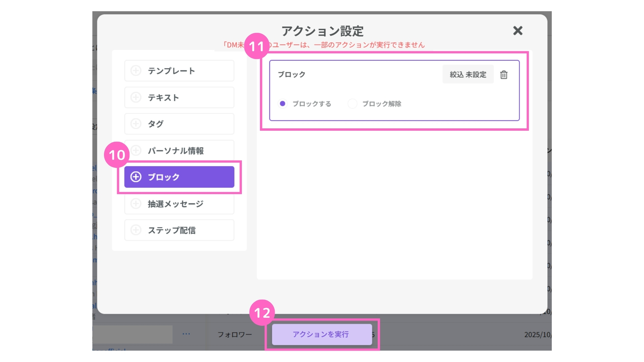Viewport: 644px width, 362px height.
Task: Open the 絞込 未設定 filter setting
Action: [x=468, y=74]
